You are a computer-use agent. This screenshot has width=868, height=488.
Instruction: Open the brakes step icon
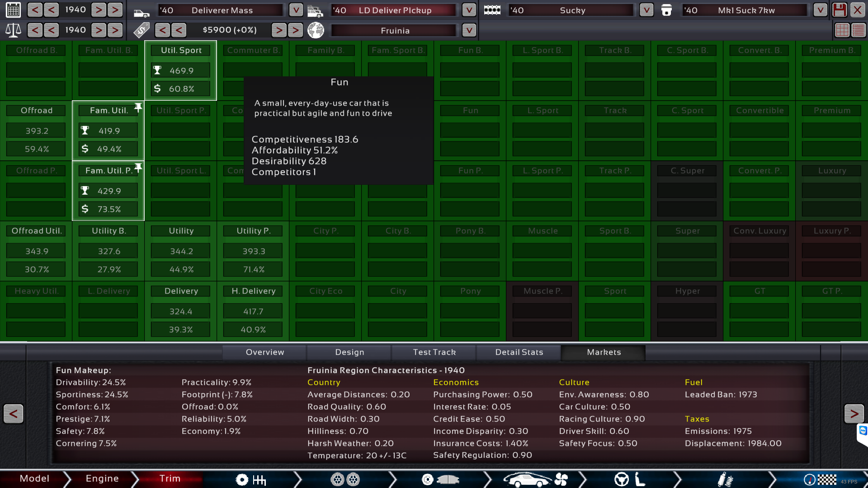pyautogui.click(x=440, y=479)
